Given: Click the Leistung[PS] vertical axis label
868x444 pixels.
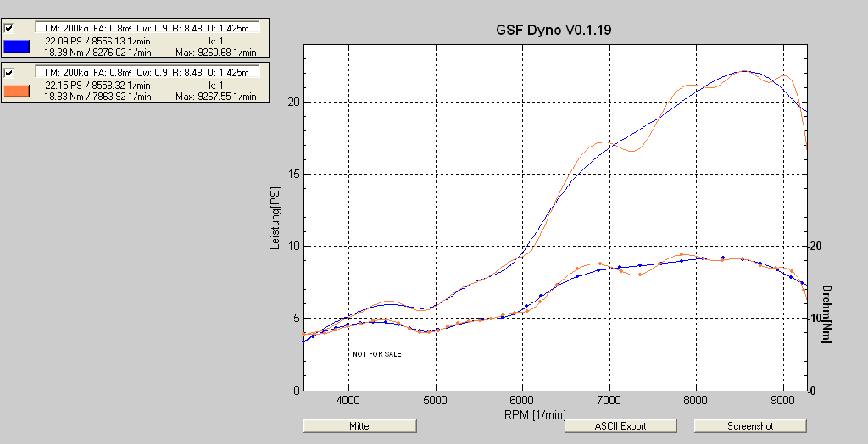Looking at the screenshot, I should click(x=275, y=219).
